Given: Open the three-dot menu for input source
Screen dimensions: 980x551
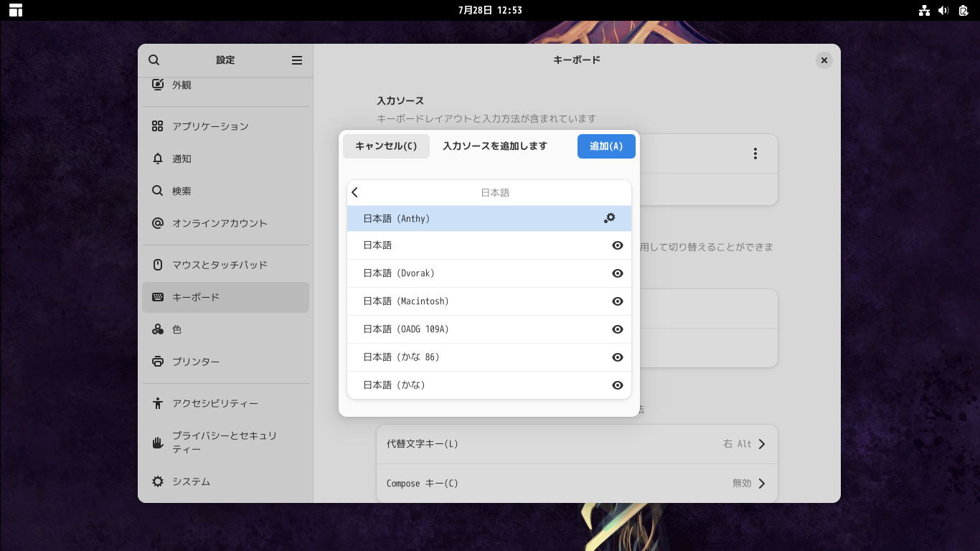Looking at the screenshot, I should point(755,154).
